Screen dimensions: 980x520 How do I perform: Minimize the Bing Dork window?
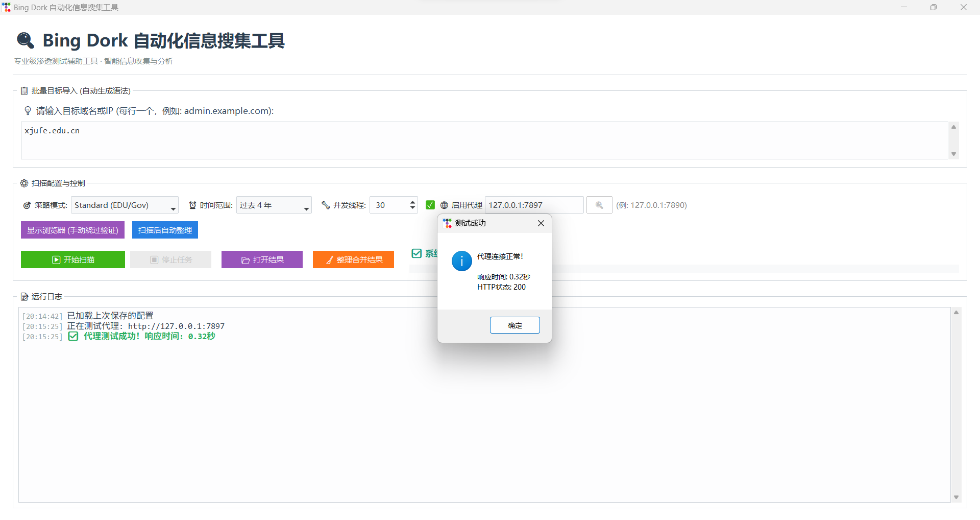click(904, 7)
